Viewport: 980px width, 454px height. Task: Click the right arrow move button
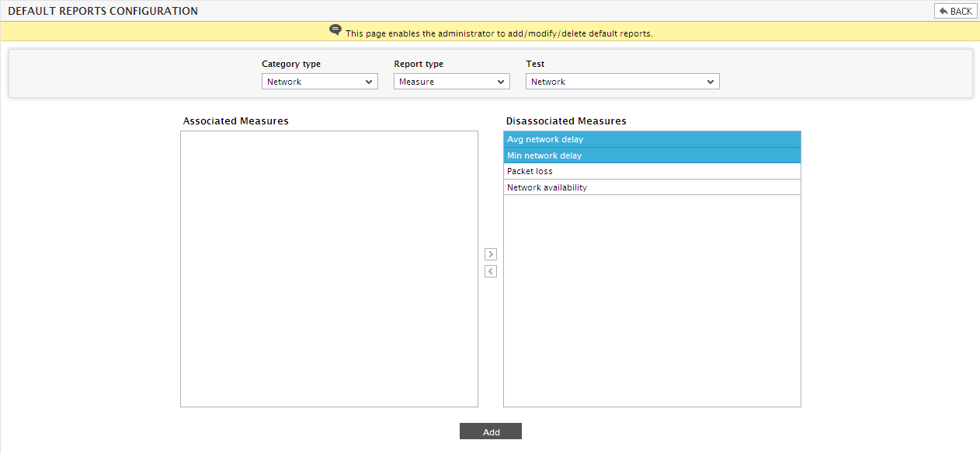[491, 254]
